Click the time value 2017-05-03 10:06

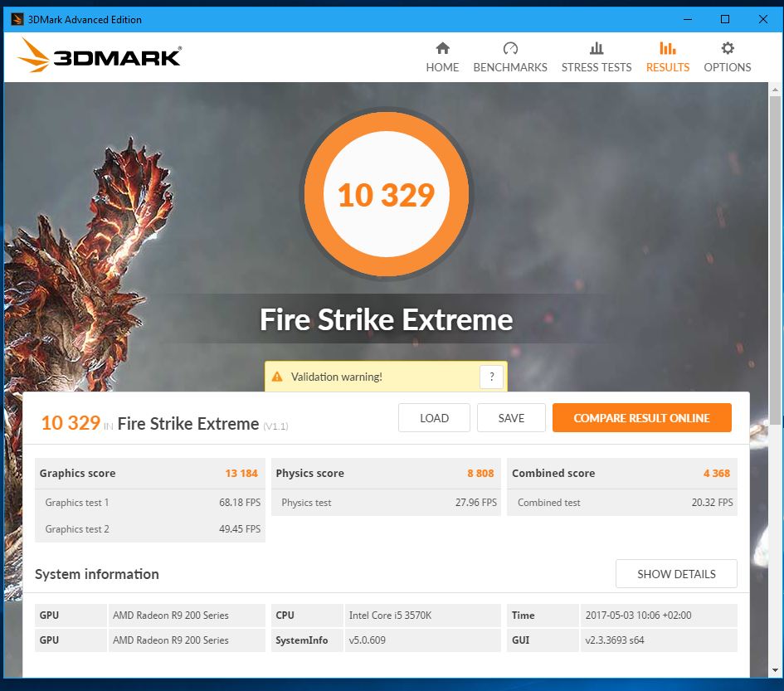point(639,616)
